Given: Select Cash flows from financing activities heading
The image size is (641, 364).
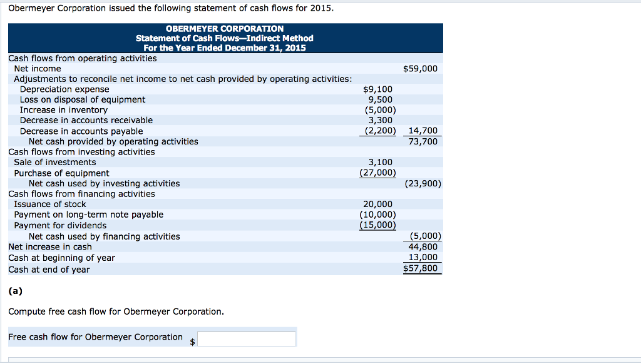Looking at the screenshot, I should pyautogui.click(x=82, y=194).
